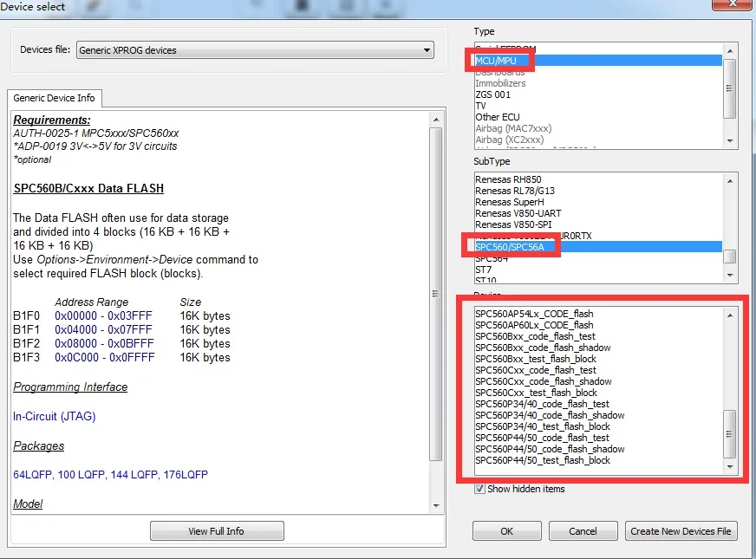Image resolution: width=756 pixels, height=559 pixels.
Task: Switch to Generic Device Info tab
Action: [54, 98]
